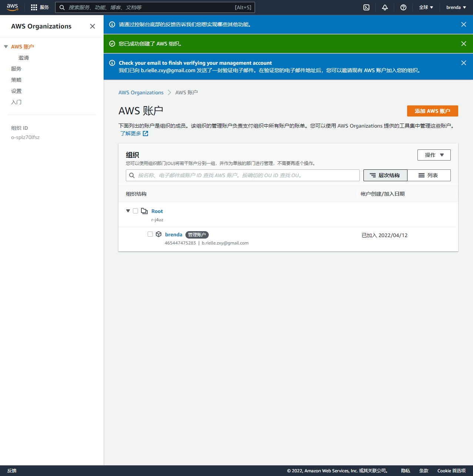This screenshot has height=476, width=473.
Task: Open 邀请 in the sidebar
Action: pyautogui.click(x=24, y=58)
